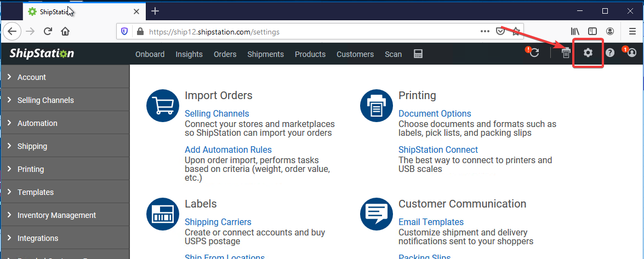Viewport: 644px width, 259px height.
Task: Open the ShipStation settings gear icon
Action: (588, 53)
